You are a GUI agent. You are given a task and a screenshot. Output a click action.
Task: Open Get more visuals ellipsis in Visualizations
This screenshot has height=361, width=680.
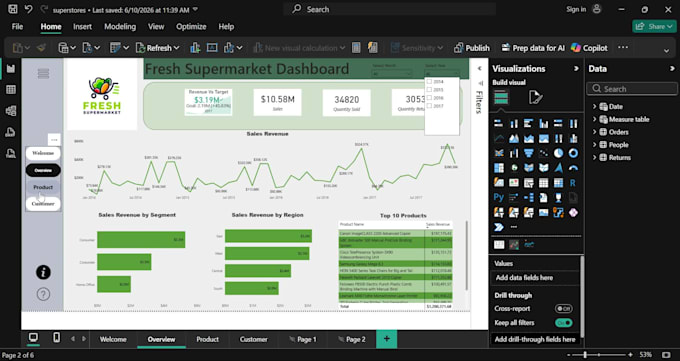[514, 227]
